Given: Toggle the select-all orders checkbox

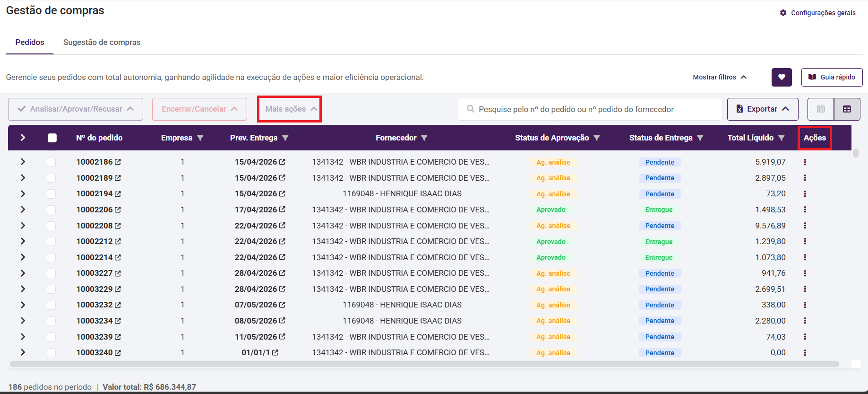Looking at the screenshot, I should [52, 138].
